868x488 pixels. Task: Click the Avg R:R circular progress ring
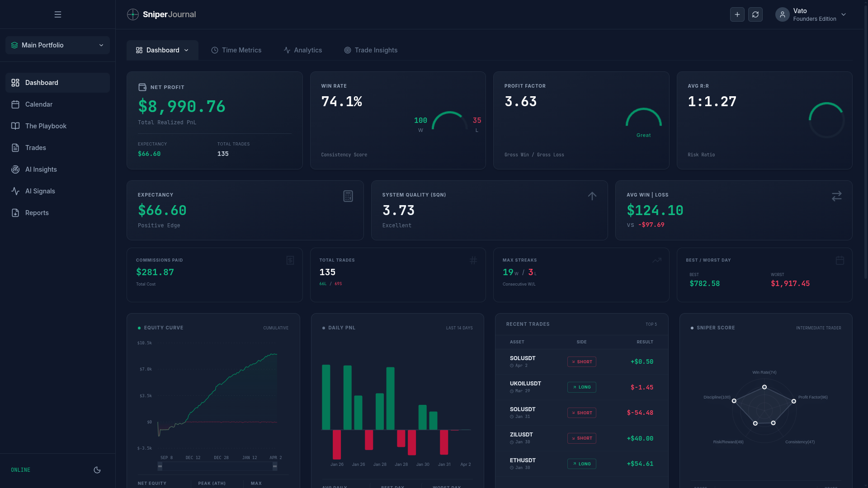coord(827,120)
